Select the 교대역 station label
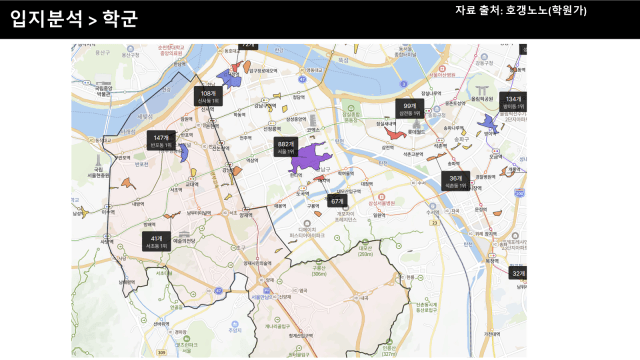The height and width of the screenshot is (360, 640). click(x=192, y=184)
